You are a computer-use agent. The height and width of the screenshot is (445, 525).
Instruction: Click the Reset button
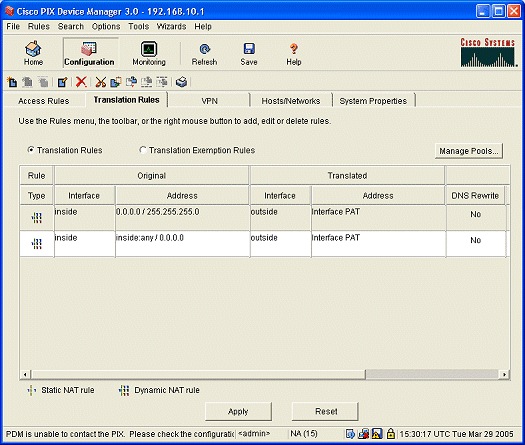(326, 412)
